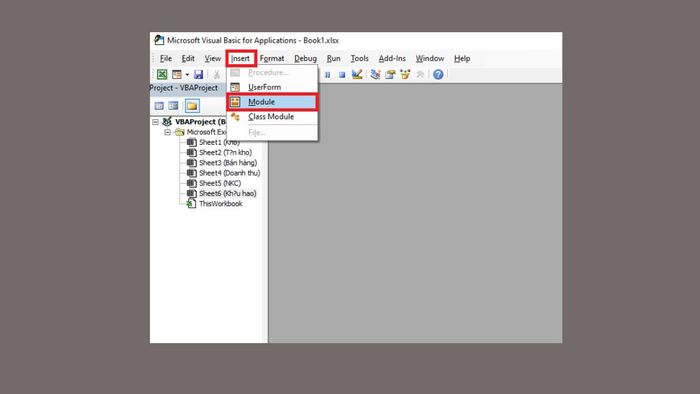This screenshot has height=394, width=700.
Task: Open the dropdown arrow beside Insert UserForm icon
Action: pyautogui.click(x=187, y=75)
